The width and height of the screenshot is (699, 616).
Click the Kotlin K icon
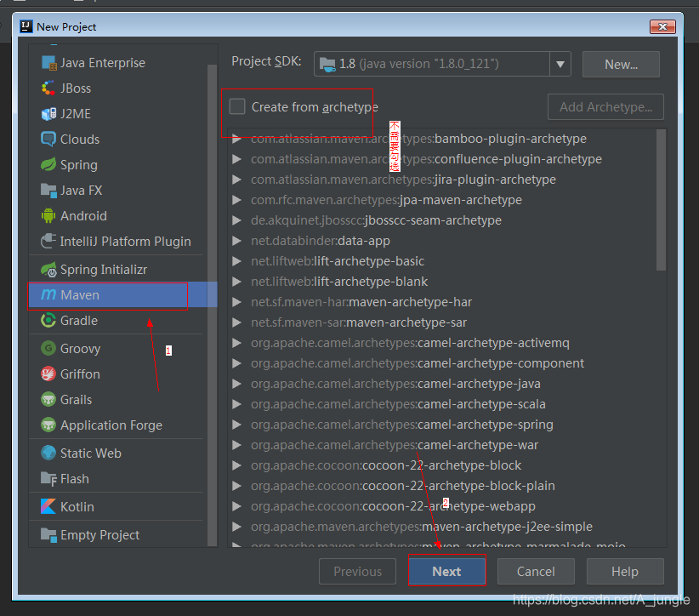[x=48, y=506]
